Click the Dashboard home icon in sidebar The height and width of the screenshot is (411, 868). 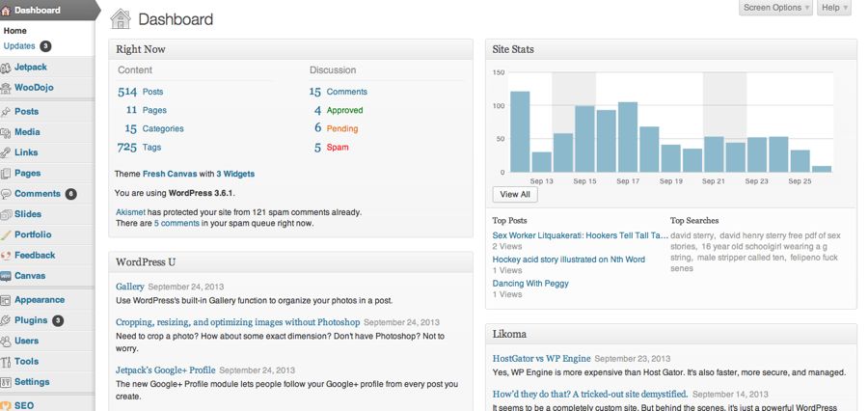coord(6,11)
